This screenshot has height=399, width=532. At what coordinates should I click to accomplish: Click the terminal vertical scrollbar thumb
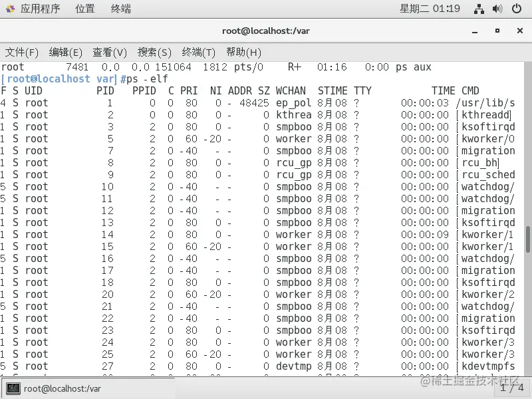pyautogui.click(x=528, y=239)
